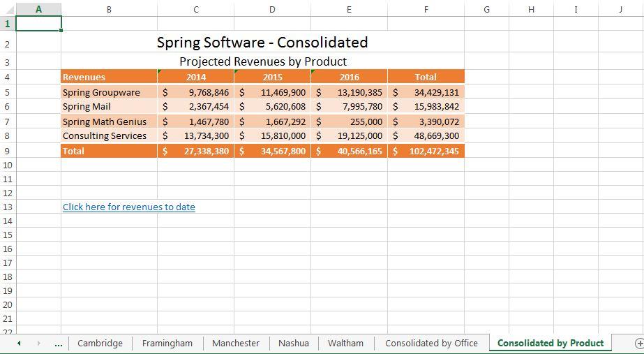
Task: Select the 'Revenues' header cell
Action: (110, 77)
